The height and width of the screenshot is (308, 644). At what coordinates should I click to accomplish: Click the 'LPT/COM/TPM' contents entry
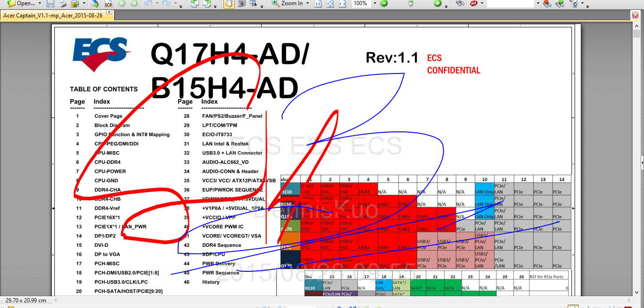[220, 125]
